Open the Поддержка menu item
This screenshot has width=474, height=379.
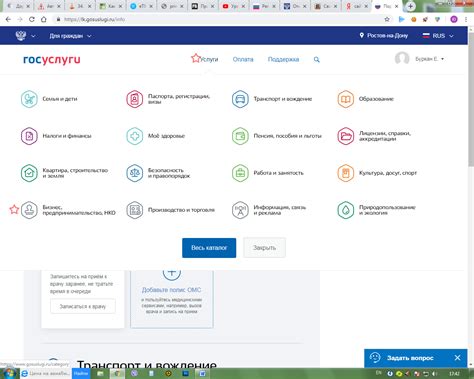pyautogui.click(x=283, y=59)
